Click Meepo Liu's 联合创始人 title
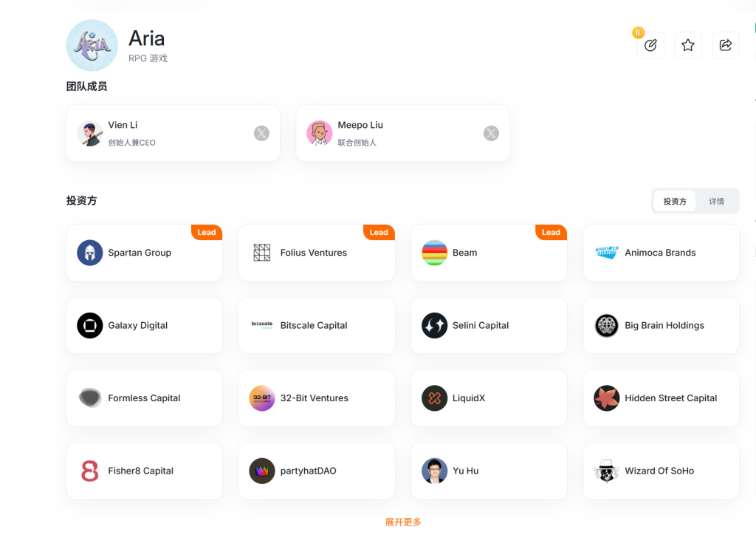The width and height of the screenshot is (756, 535). tap(357, 143)
